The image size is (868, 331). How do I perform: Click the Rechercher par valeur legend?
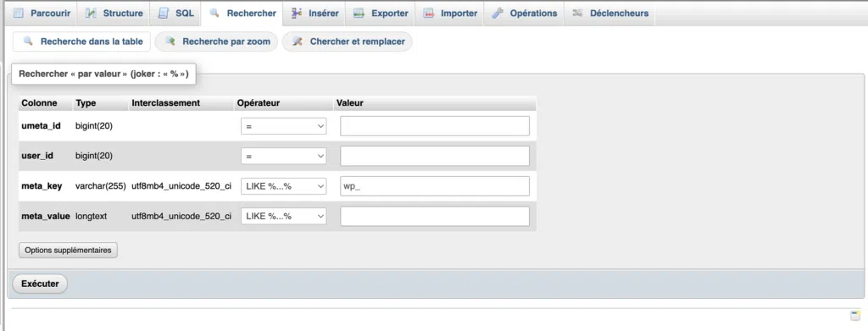pos(103,74)
